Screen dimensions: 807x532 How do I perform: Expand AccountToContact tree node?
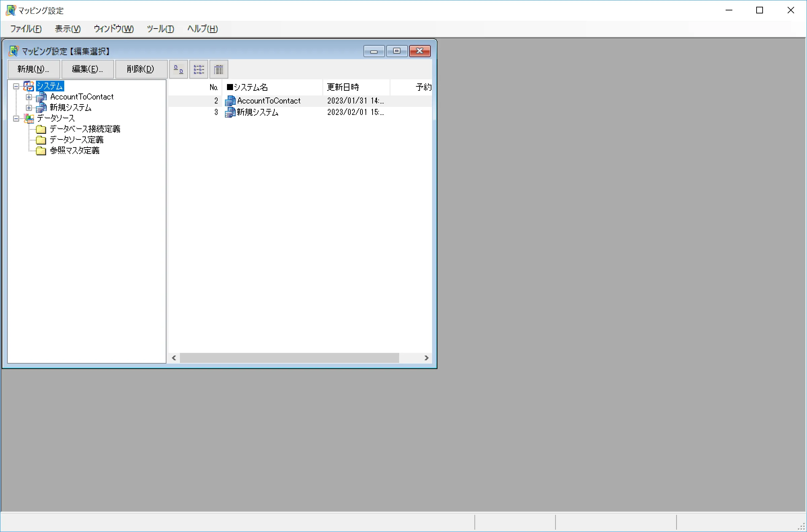click(x=29, y=97)
